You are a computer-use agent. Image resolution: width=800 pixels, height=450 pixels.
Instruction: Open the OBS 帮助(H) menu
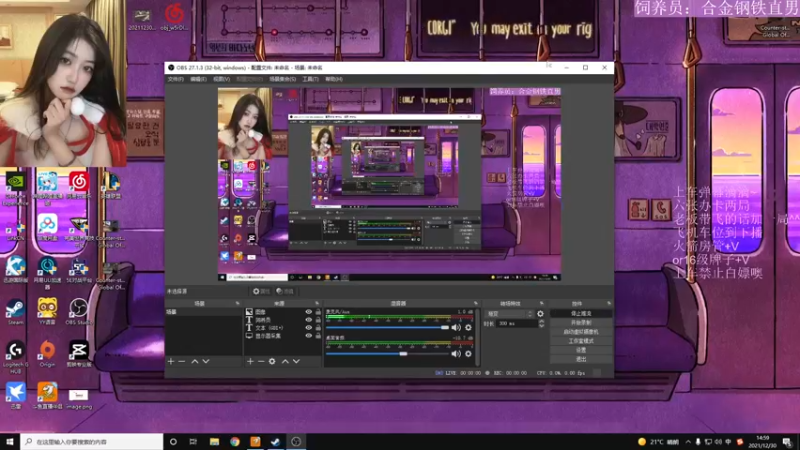point(334,79)
